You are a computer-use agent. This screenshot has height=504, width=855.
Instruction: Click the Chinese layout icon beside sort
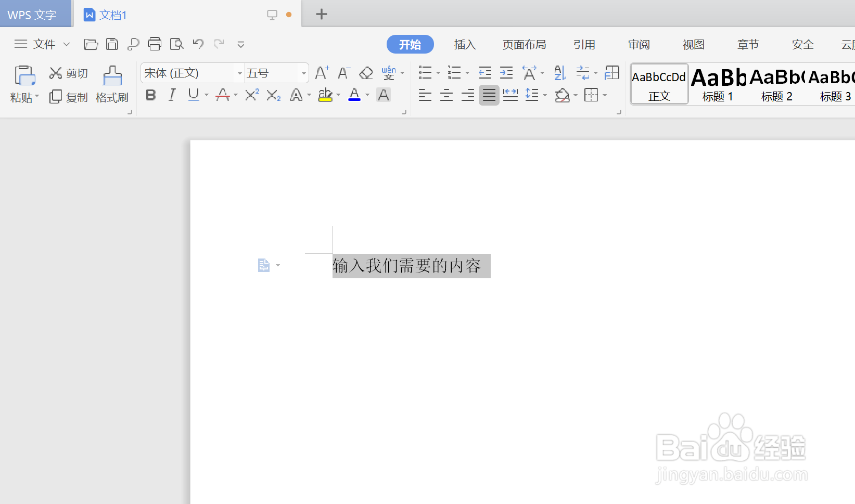[530, 73]
